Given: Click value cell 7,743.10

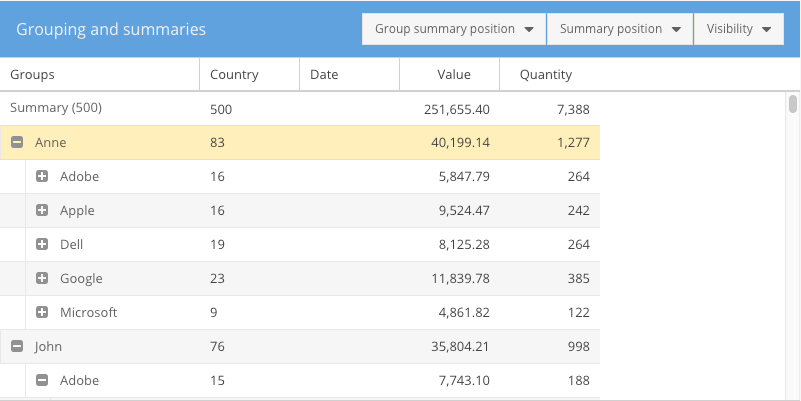Looking at the screenshot, I should (x=464, y=380).
